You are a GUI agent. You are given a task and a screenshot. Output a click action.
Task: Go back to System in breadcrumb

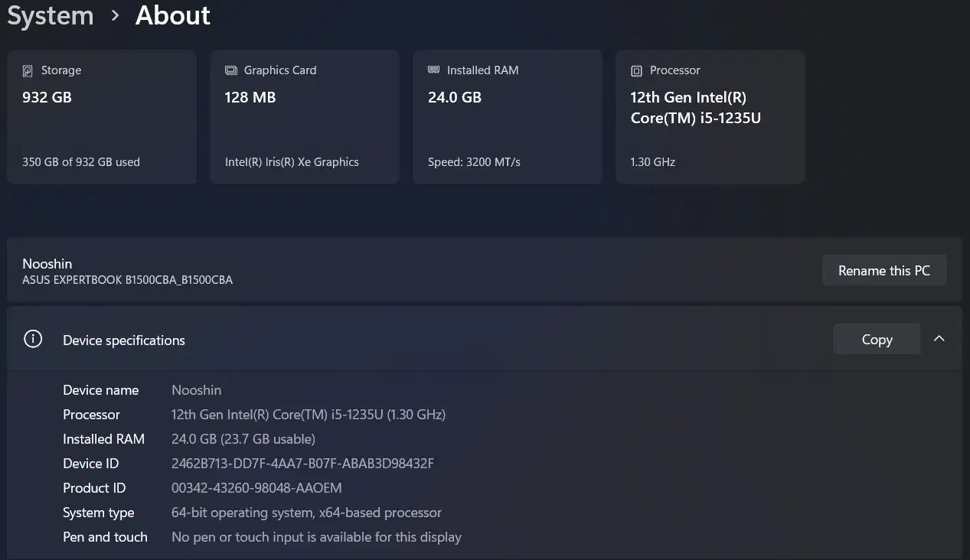51,15
